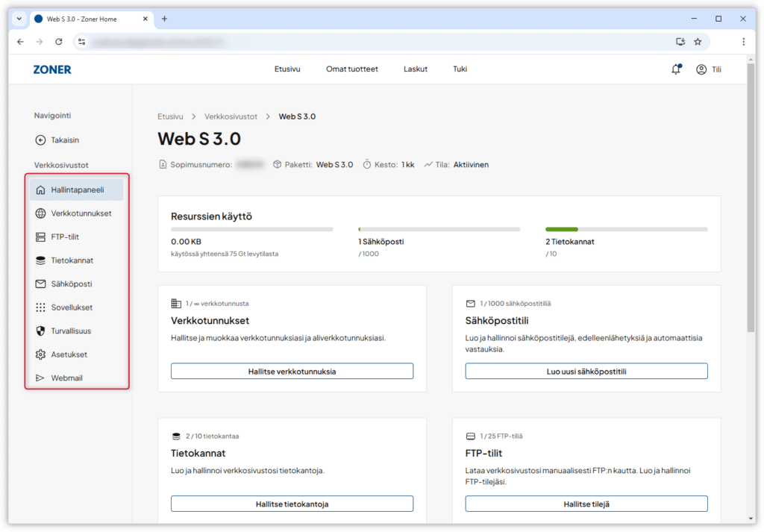Click the Asetukset gear icon
The height and width of the screenshot is (532, 764).
[x=41, y=354]
